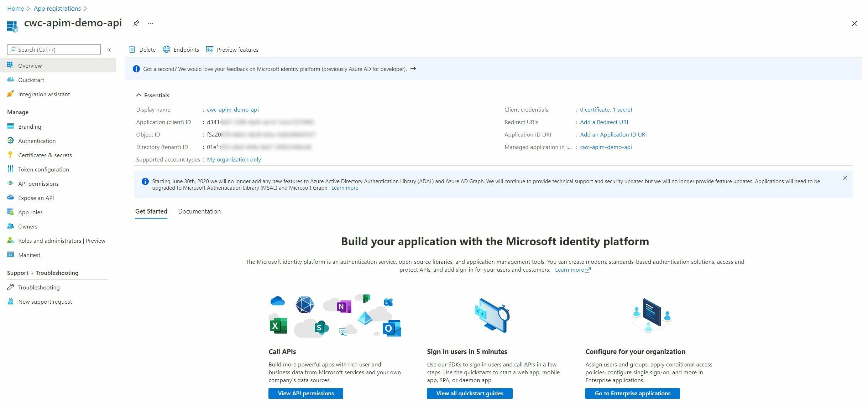The height and width of the screenshot is (406, 868).
Task: Open Preview features
Action: (232, 50)
